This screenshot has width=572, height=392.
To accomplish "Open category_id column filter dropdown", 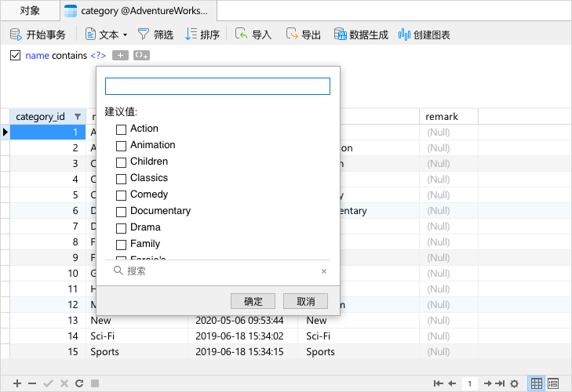I will point(77,117).
